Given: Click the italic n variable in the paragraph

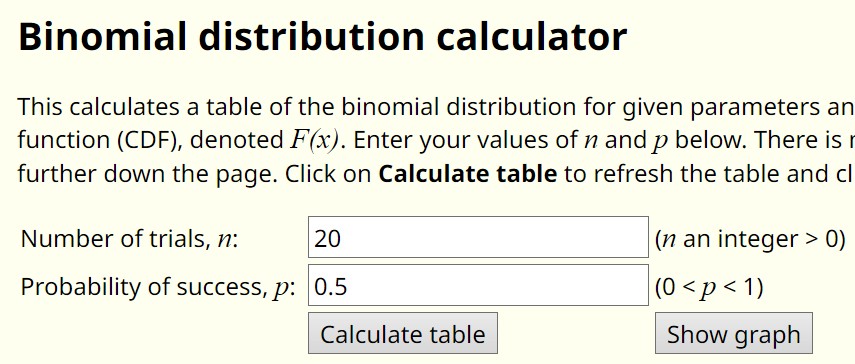Looking at the screenshot, I should [x=591, y=142].
